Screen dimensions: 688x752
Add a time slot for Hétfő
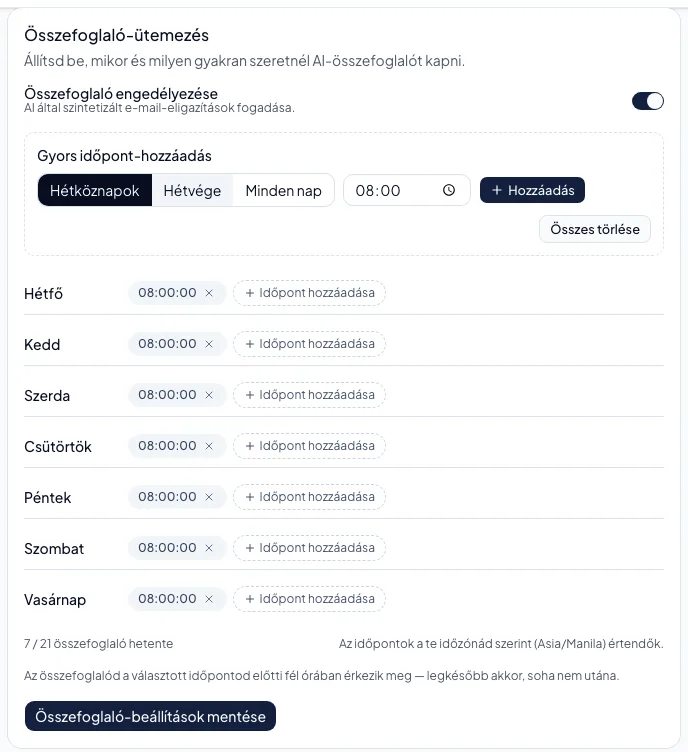click(309, 293)
